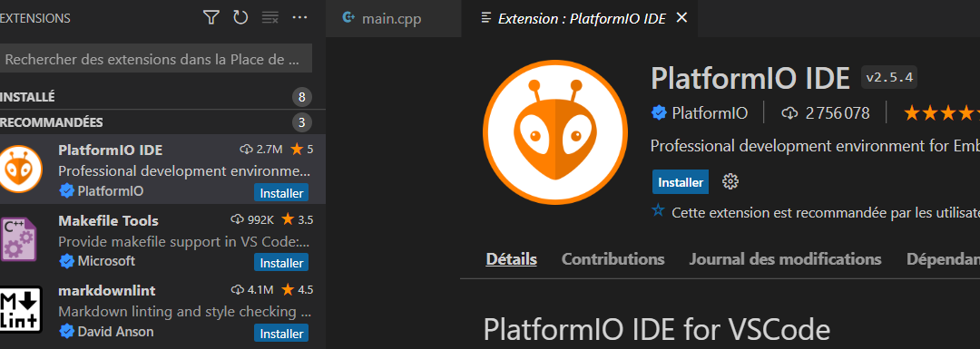This screenshot has width=980, height=349.
Task: Click the 2756078 install count
Action: 837,113
